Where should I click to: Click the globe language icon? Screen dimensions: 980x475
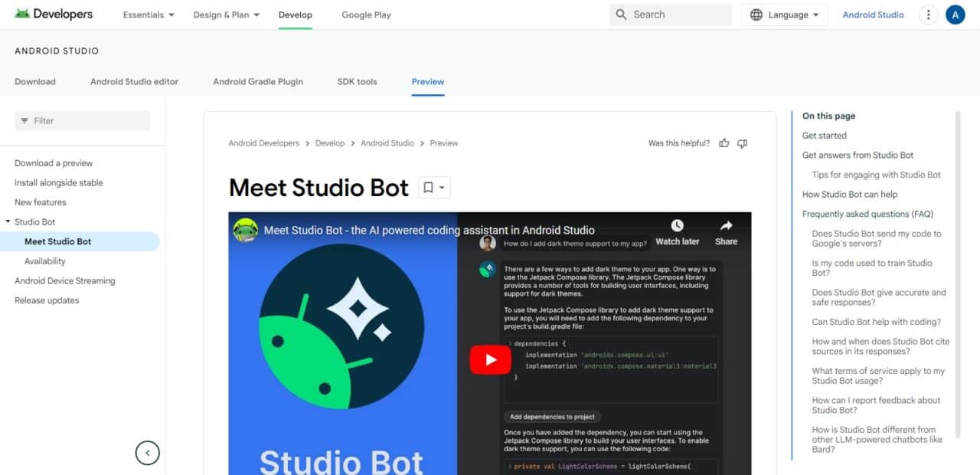pos(756,15)
